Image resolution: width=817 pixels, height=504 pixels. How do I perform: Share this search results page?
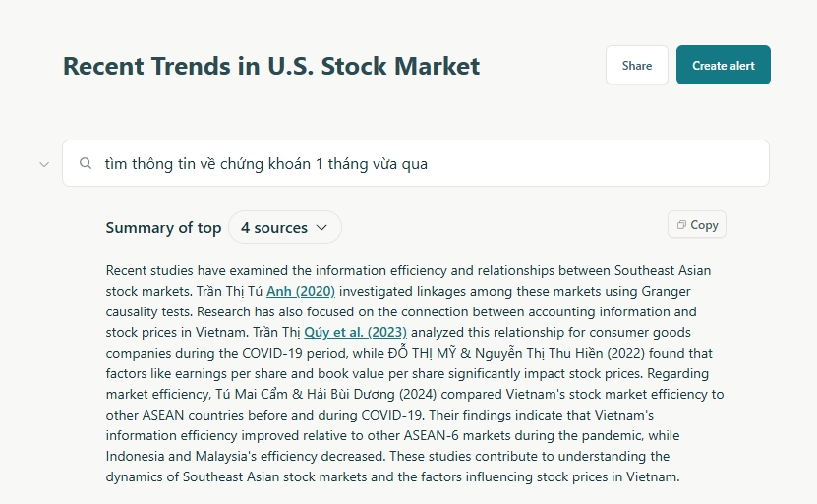[x=637, y=65]
